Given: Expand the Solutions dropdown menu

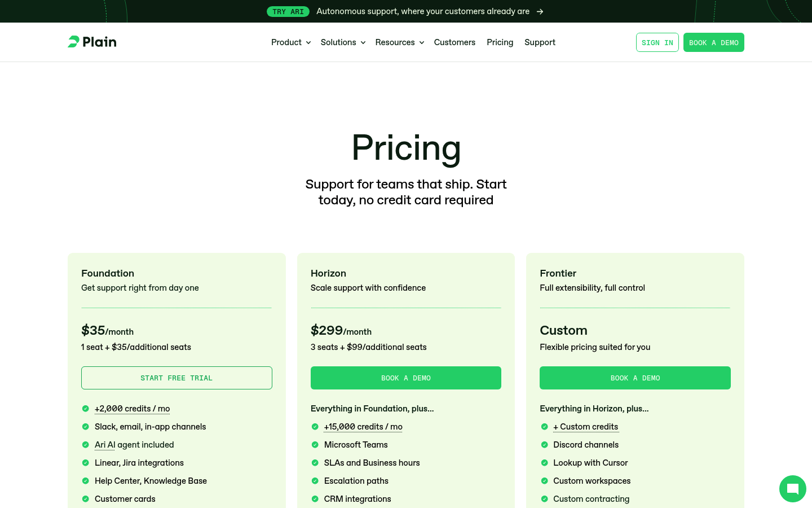Looking at the screenshot, I should [x=343, y=42].
